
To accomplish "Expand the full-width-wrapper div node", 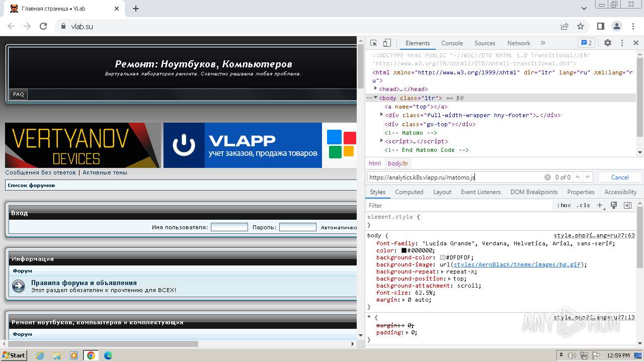I will (x=381, y=115).
